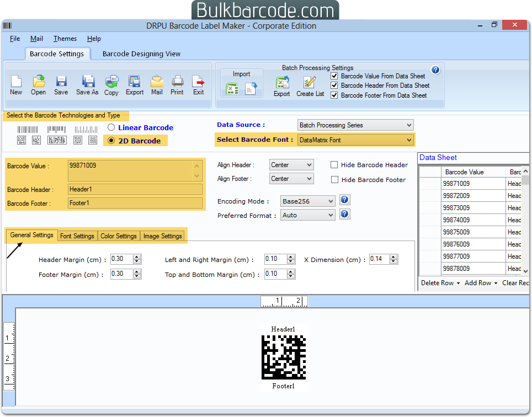This screenshot has width=532, height=417.
Task: Save the barcode using the Save icon
Action: [61, 82]
